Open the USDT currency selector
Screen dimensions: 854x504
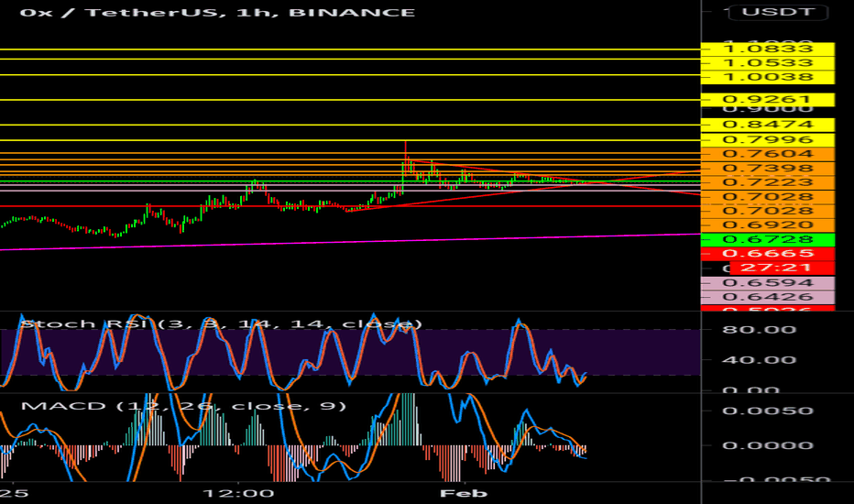click(x=778, y=12)
